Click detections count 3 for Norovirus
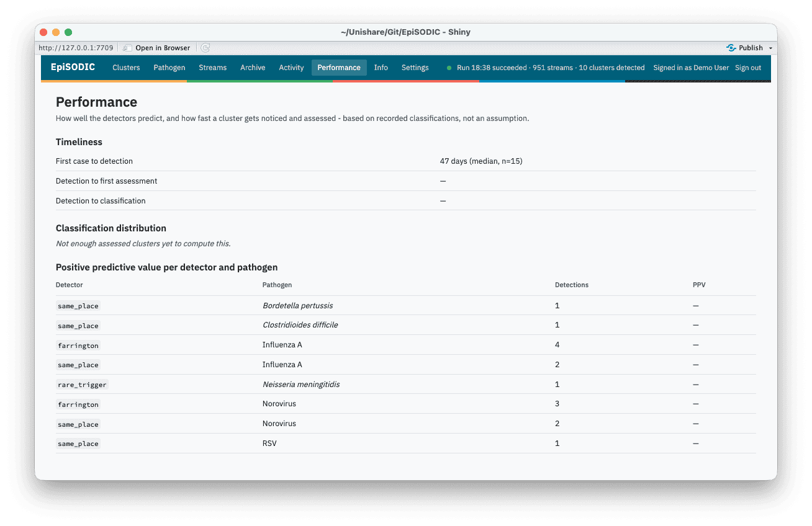812x526 pixels. [557, 404]
